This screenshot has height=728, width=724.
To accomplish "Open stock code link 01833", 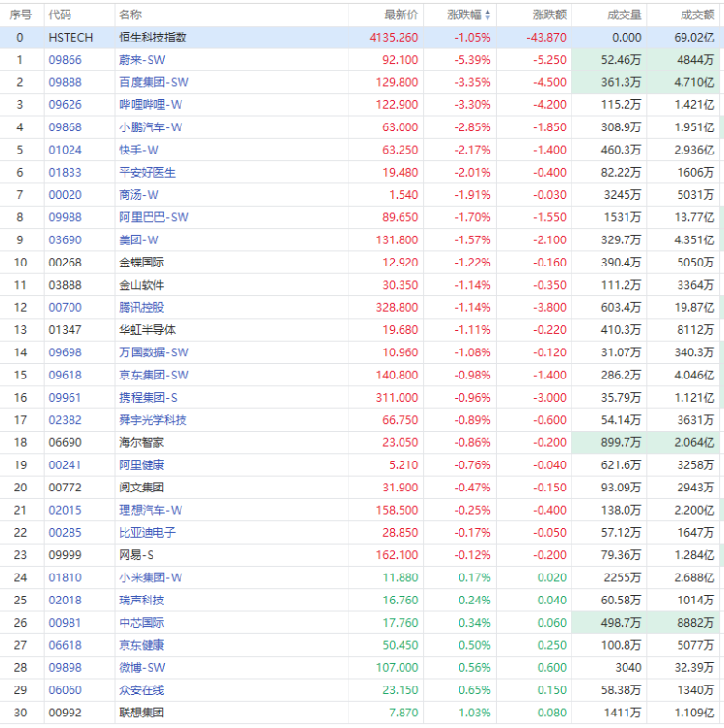I will point(65,173).
